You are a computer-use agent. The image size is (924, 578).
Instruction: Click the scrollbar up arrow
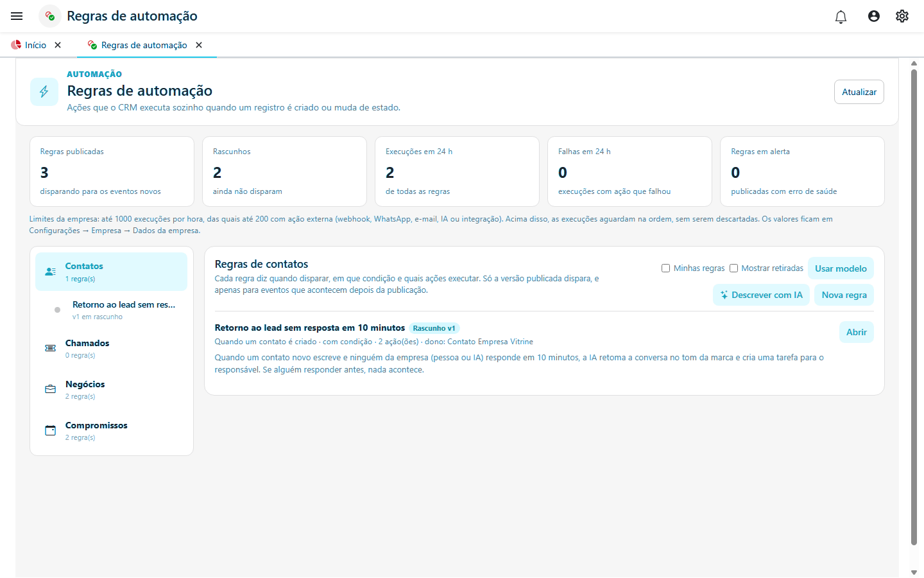coord(914,64)
